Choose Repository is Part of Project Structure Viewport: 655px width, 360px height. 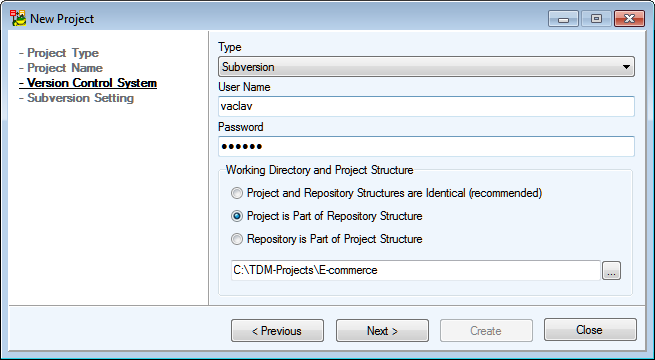click(x=237, y=239)
